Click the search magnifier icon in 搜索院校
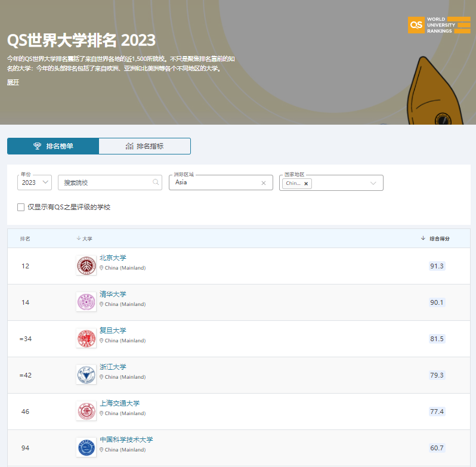Viewport: 476px width, 467px height. (x=156, y=182)
